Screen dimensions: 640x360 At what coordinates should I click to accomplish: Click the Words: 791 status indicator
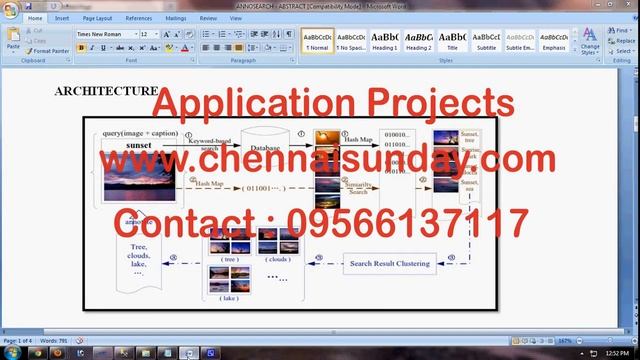[54, 340]
